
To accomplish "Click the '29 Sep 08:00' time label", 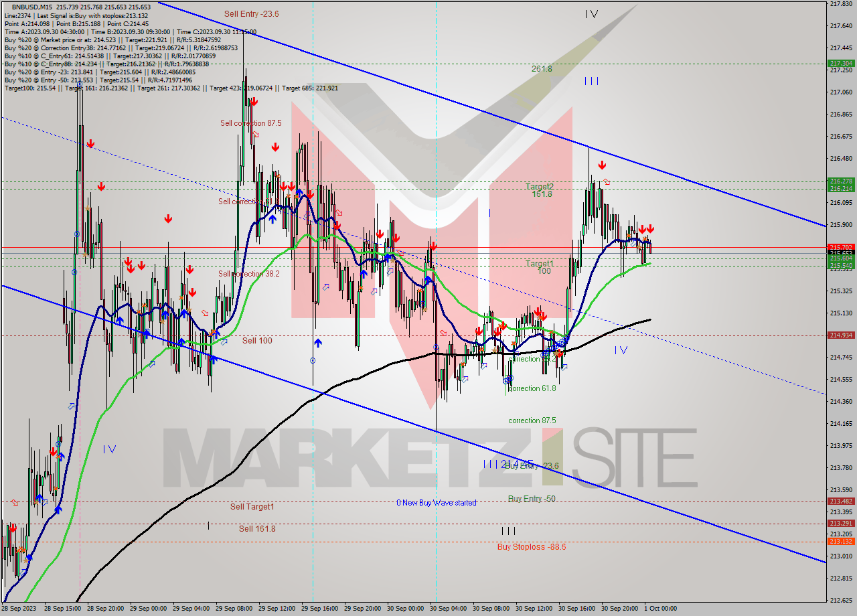I will tap(234, 609).
